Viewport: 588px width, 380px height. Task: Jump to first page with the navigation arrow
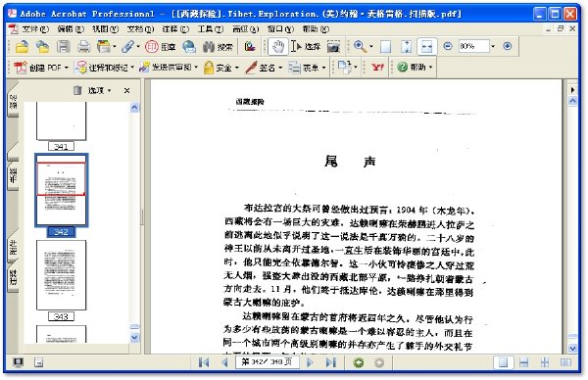point(204,362)
